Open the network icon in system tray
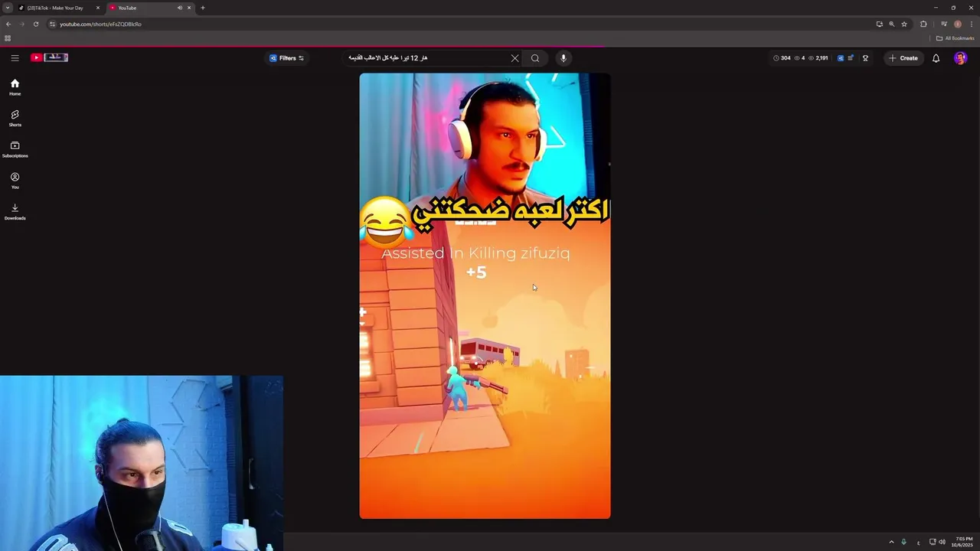Image resolution: width=980 pixels, height=551 pixels. [933, 542]
